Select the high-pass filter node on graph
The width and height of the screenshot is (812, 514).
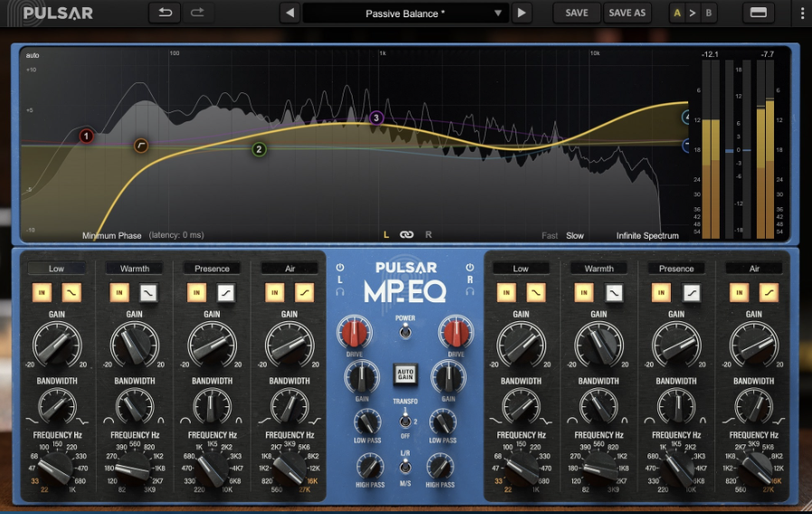tap(141, 146)
